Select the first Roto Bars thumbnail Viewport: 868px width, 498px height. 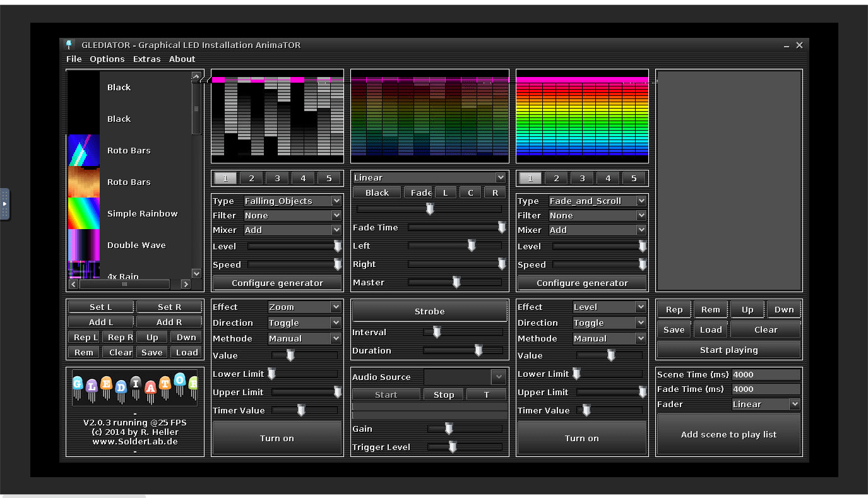tap(83, 150)
